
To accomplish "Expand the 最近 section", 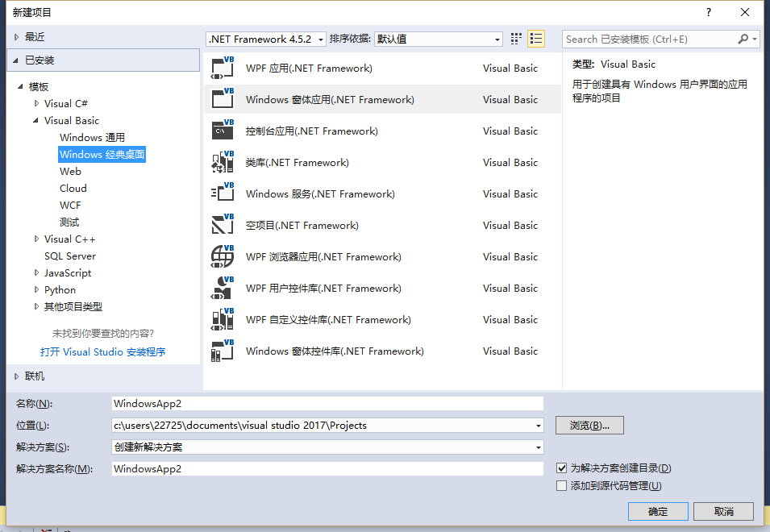I will click(17, 37).
